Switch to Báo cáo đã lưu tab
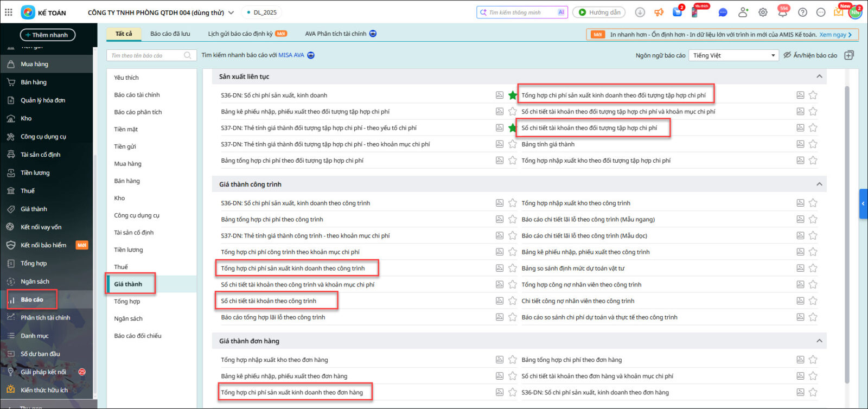Screen dimensions: 868x409 (x=170, y=34)
